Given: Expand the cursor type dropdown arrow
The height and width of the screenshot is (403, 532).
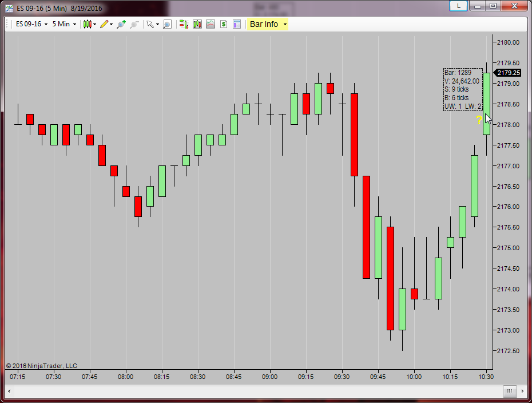Looking at the screenshot, I should [157, 25].
